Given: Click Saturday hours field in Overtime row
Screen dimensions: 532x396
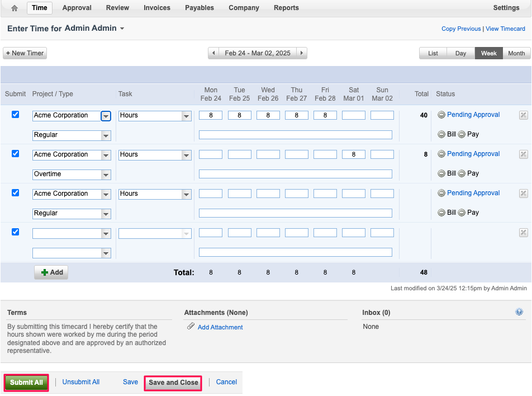Looking at the screenshot, I should point(354,154).
